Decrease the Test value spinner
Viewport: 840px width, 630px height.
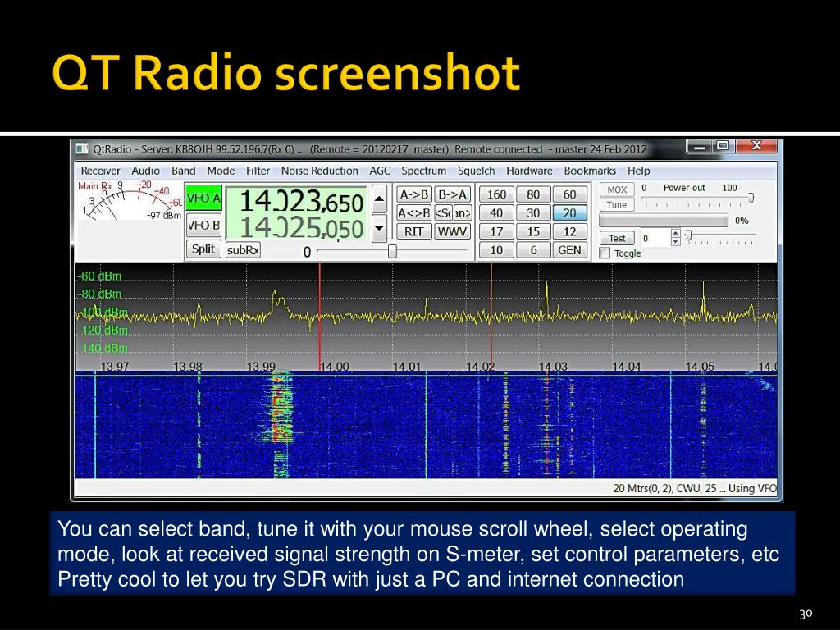(x=676, y=242)
